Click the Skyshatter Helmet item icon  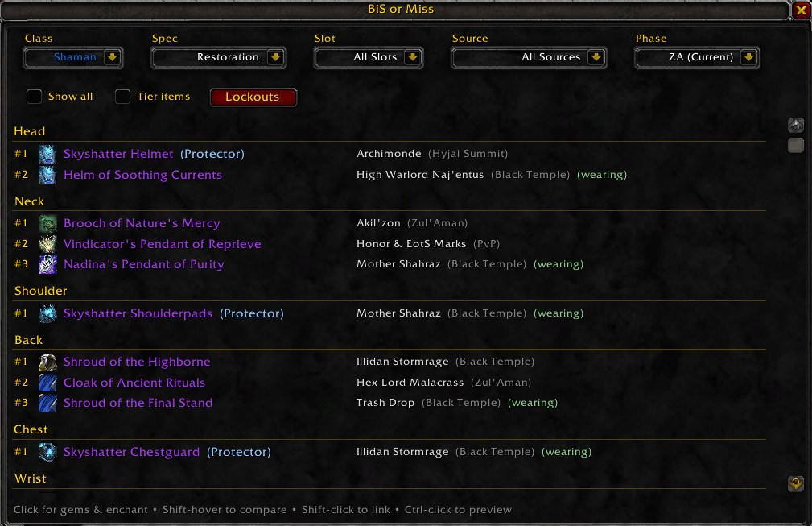tap(47, 154)
